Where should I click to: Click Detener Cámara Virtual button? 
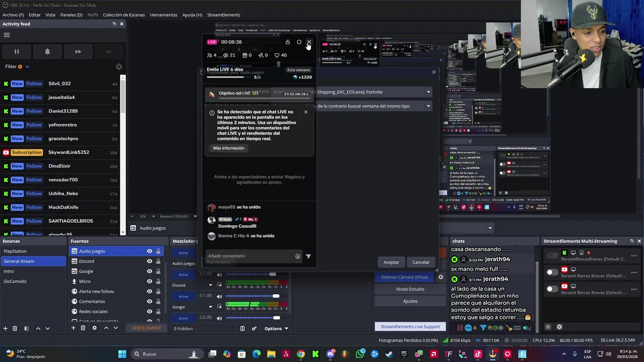pos(404,277)
